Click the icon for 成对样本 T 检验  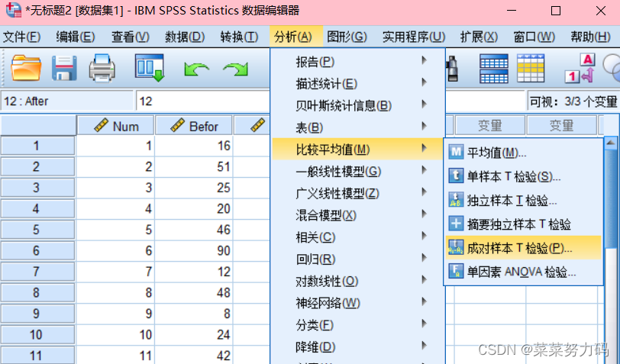tap(456, 247)
